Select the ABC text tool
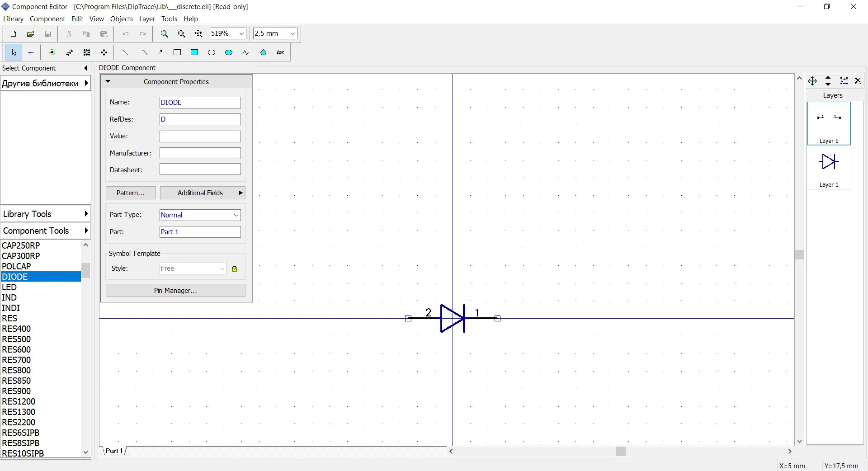868x471 pixels. (280, 53)
